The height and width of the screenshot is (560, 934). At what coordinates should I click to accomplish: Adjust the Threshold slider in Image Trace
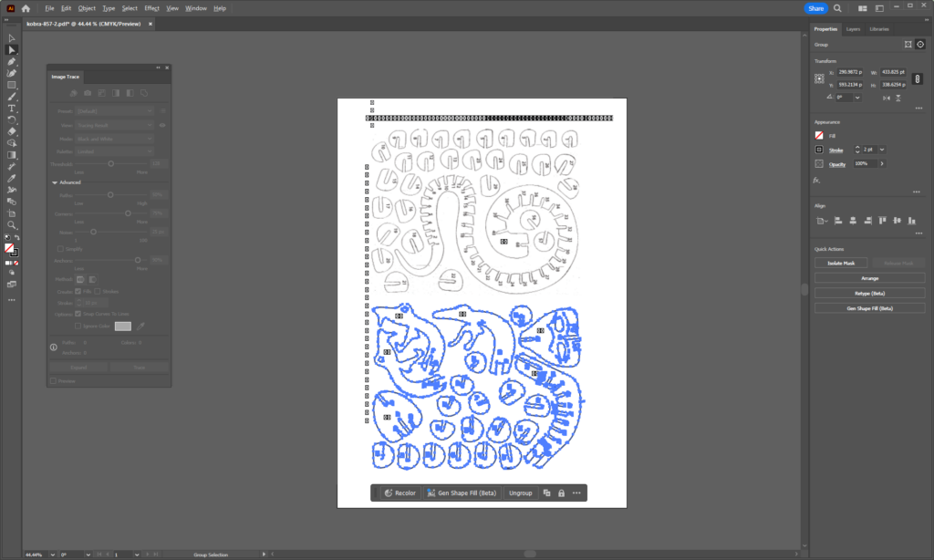coord(112,165)
